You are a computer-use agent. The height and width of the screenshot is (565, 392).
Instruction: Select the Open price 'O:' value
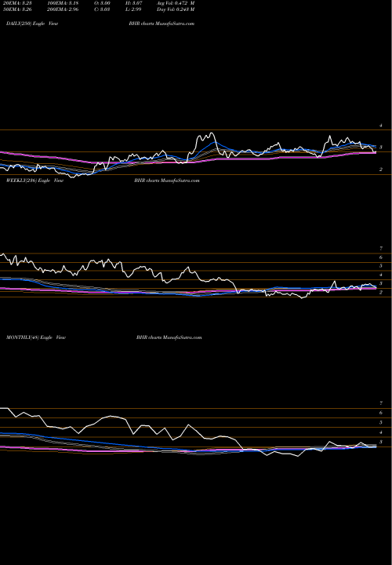(x=101, y=3)
